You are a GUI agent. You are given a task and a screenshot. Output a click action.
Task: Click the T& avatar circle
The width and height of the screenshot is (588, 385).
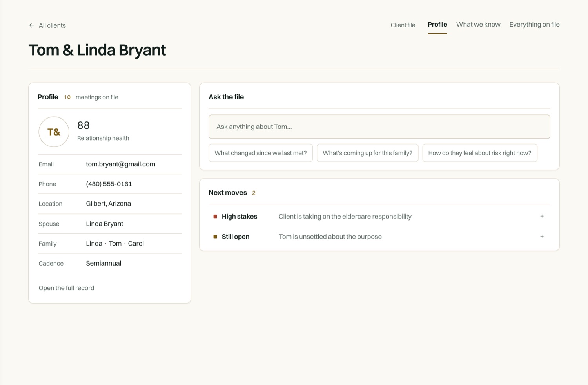[54, 132]
